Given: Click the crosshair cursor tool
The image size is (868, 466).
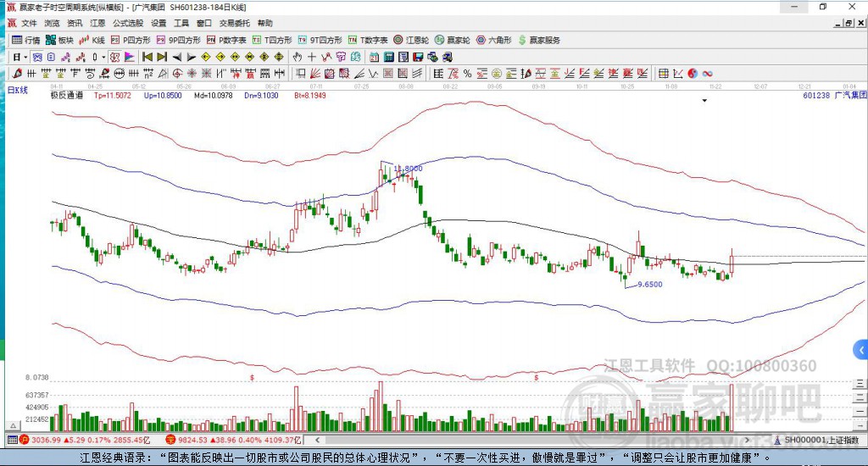Looking at the screenshot, I should [312, 57].
